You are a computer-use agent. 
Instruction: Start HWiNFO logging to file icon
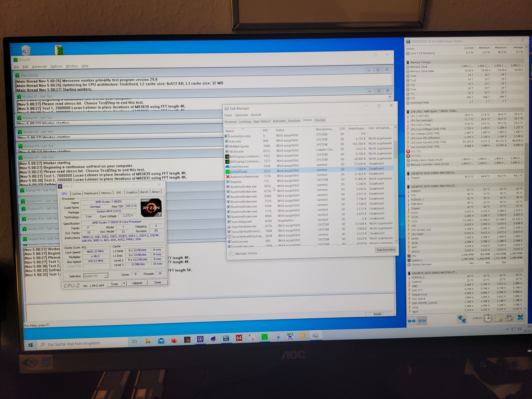(499, 318)
